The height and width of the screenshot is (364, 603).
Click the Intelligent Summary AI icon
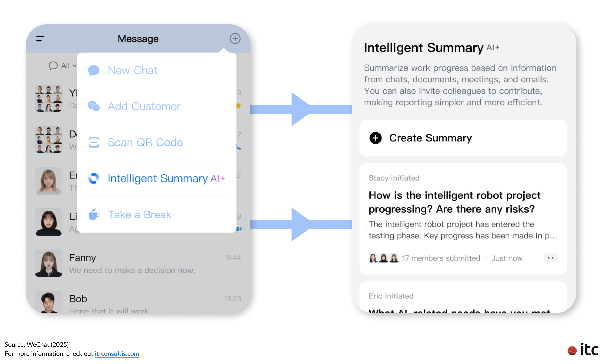coord(93,178)
